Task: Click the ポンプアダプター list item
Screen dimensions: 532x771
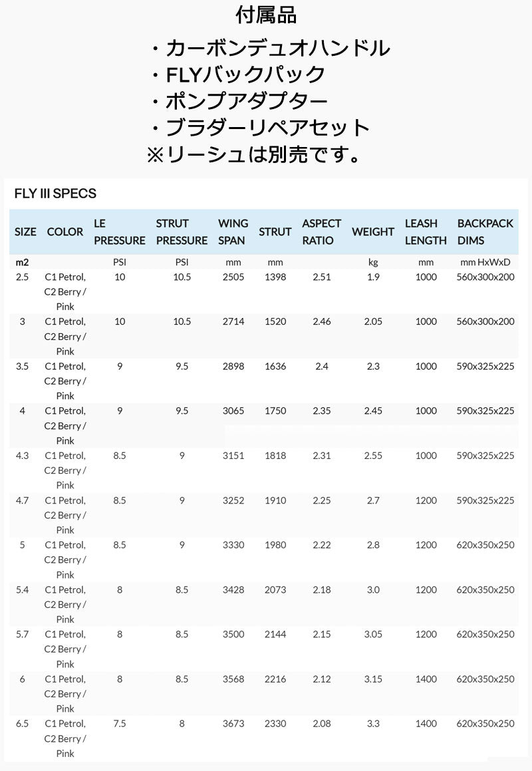Action: [x=239, y=100]
